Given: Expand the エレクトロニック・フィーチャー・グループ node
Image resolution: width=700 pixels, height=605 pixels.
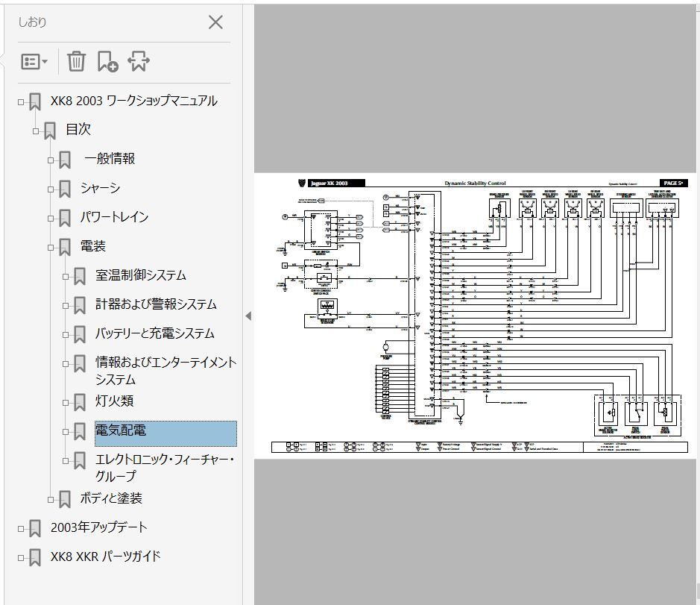Looking at the screenshot, I should 66,461.
